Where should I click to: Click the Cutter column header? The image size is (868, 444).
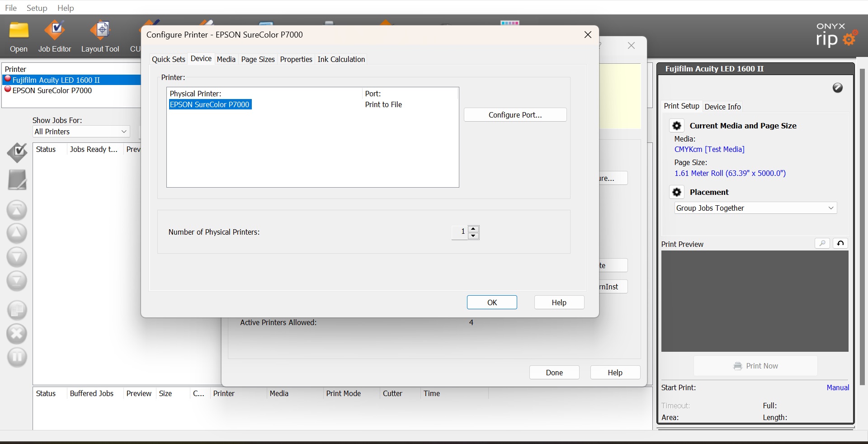400,393
